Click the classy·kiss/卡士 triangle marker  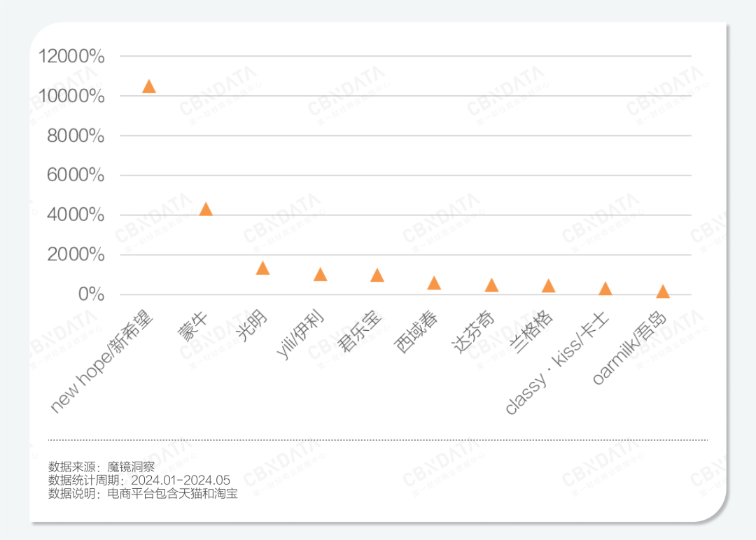coord(605,289)
